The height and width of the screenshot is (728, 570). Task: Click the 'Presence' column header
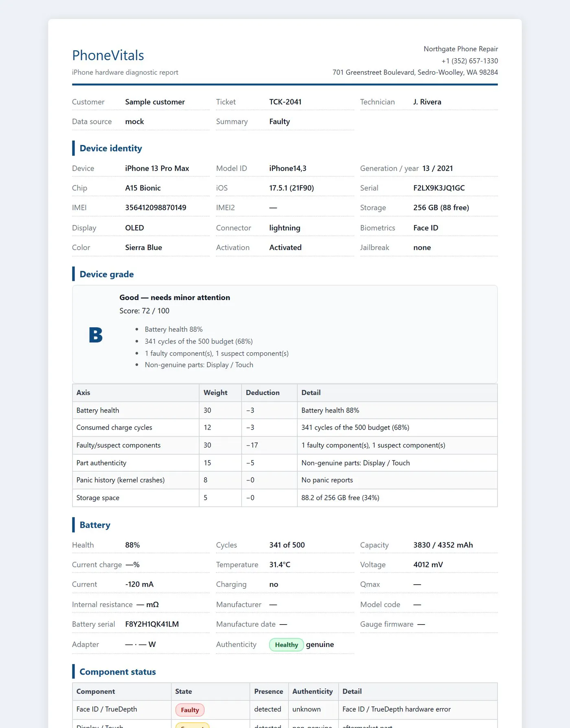(269, 691)
